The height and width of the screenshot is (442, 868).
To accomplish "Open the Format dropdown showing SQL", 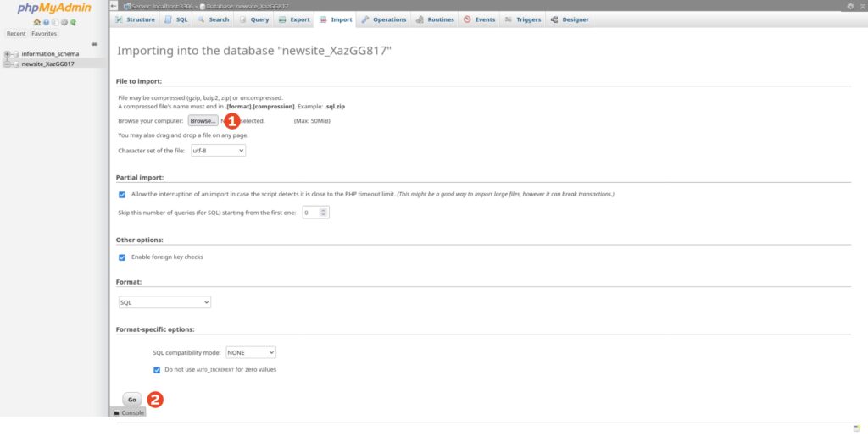I will (x=164, y=302).
